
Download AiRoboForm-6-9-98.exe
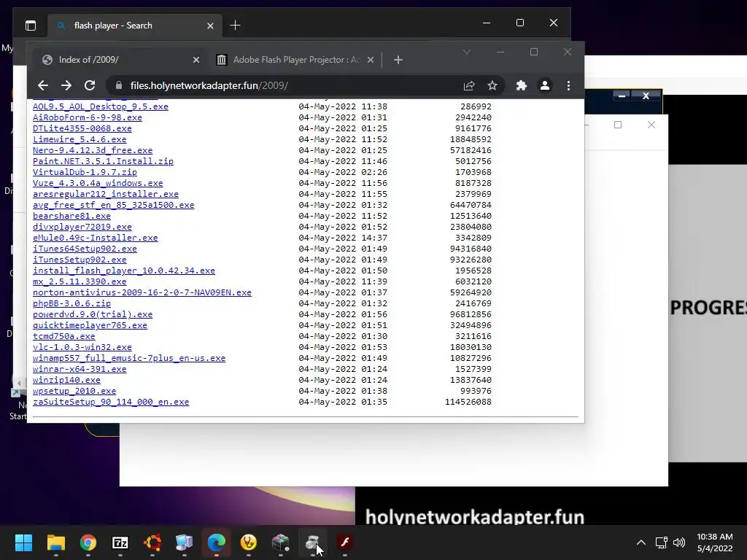pos(88,117)
